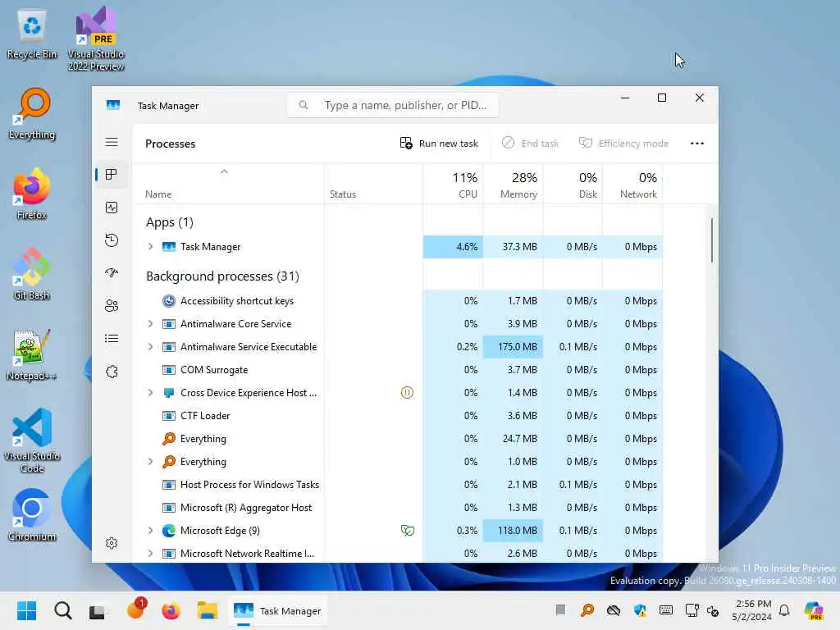
Task: Open File Explorer from the taskbar
Action: click(x=207, y=610)
